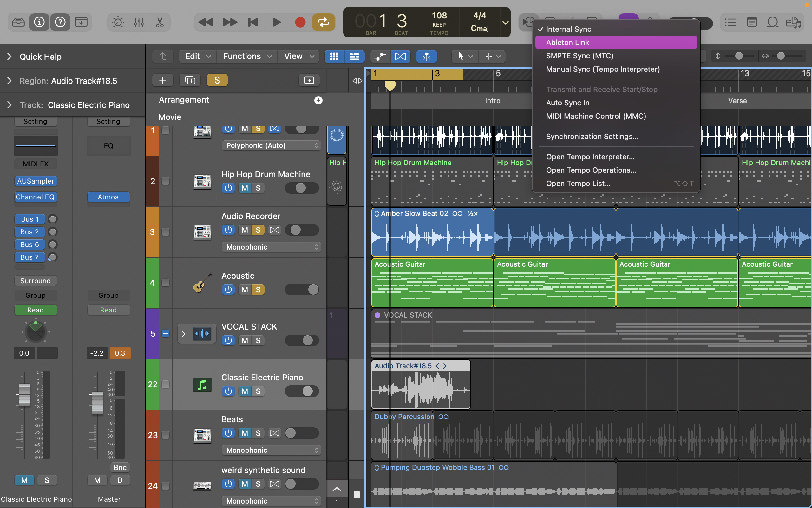Click the VOCAL STACK waveform track icon
The image size is (812, 508).
[x=202, y=334]
